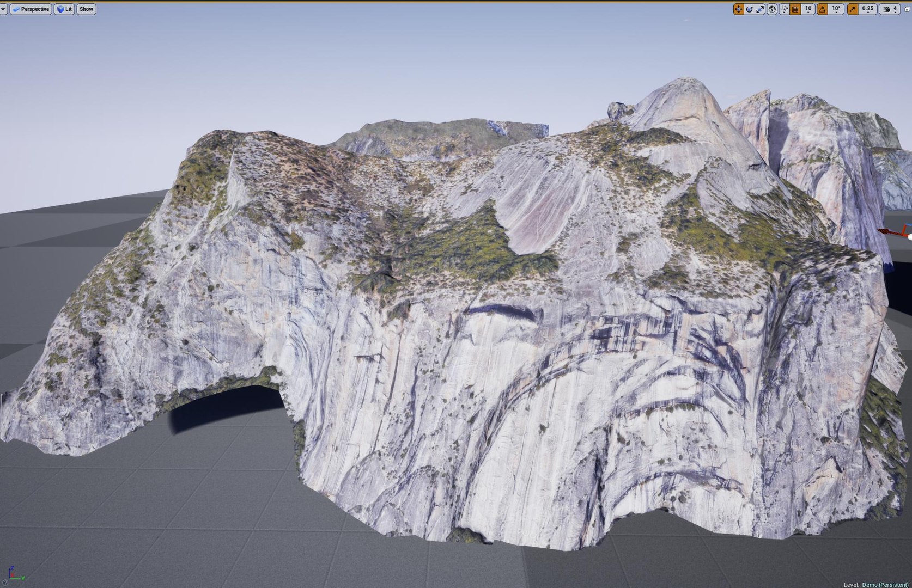Select the scale gizmo tool
The height and width of the screenshot is (588, 912).
[x=760, y=9]
